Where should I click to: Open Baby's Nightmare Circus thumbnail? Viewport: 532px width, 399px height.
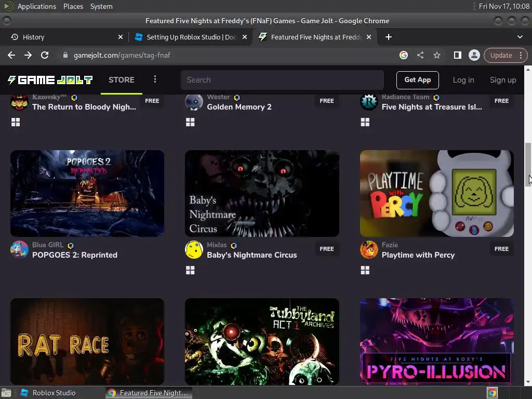tap(262, 193)
